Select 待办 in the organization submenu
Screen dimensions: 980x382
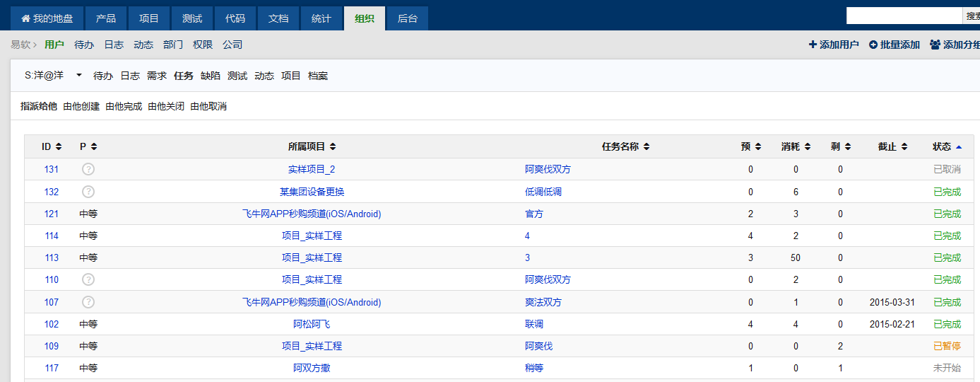[x=84, y=45]
